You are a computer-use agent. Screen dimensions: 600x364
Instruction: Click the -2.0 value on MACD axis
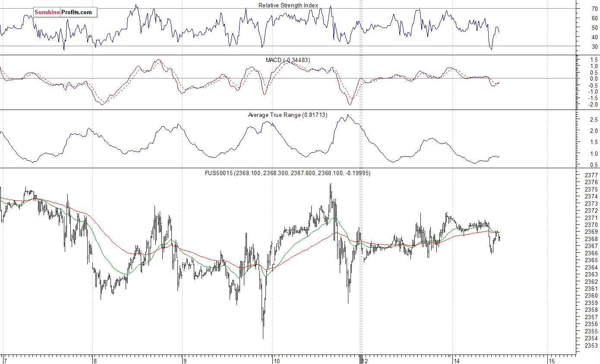pos(593,104)
